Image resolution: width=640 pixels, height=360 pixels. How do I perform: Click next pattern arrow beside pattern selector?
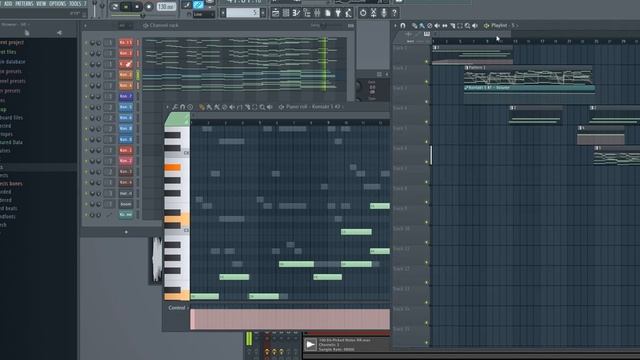tap(262, 13)
